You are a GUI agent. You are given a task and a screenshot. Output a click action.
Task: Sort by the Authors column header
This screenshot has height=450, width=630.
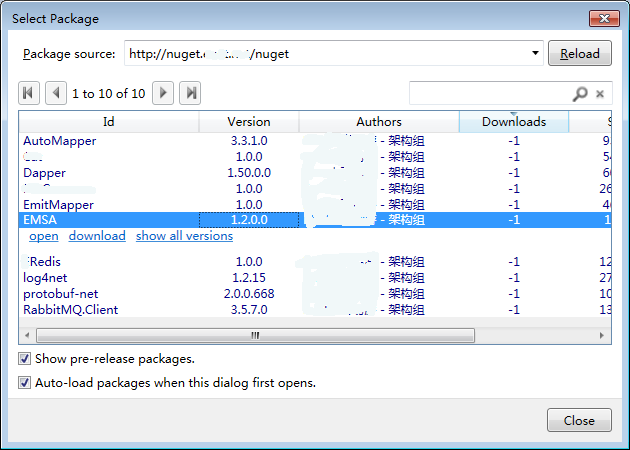(x=379, y=122)
